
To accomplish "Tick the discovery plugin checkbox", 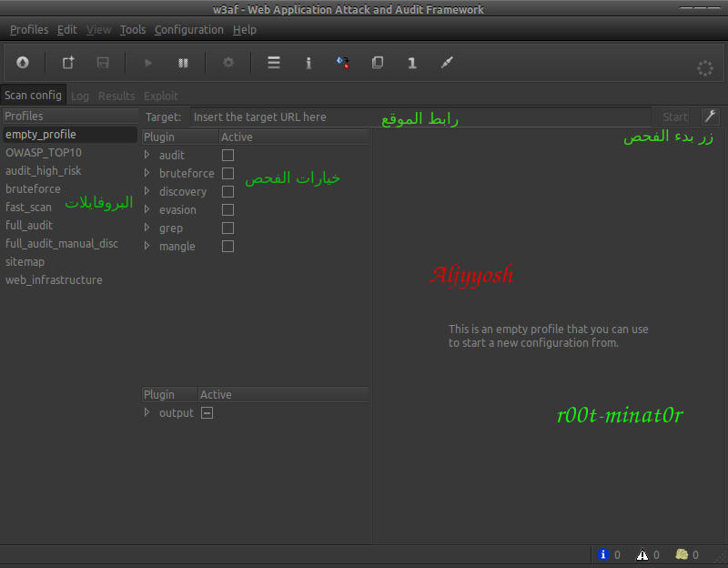I will pyautogui.click(x=227, y=191).
